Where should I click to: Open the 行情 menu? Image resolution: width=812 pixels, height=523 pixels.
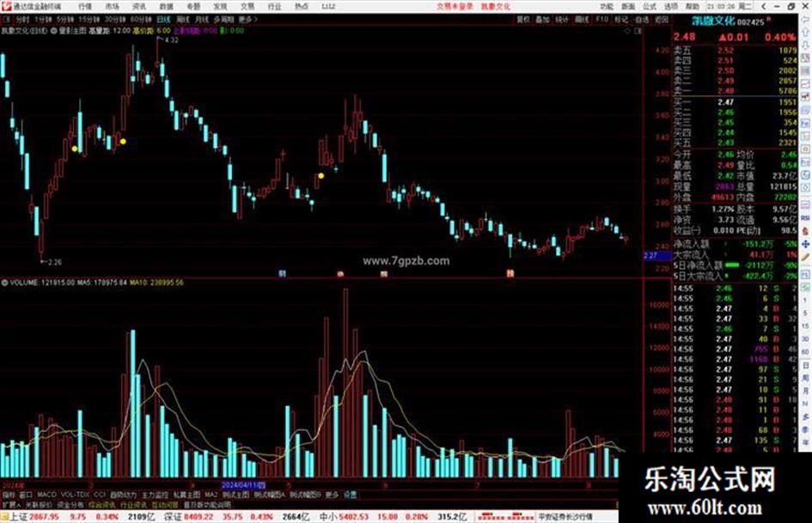[85, 7]
